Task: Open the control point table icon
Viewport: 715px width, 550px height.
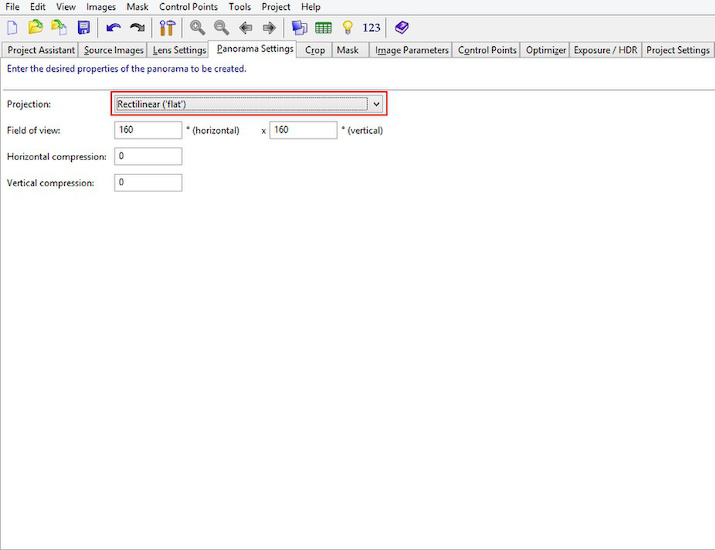Action: [x=323, y=28]
